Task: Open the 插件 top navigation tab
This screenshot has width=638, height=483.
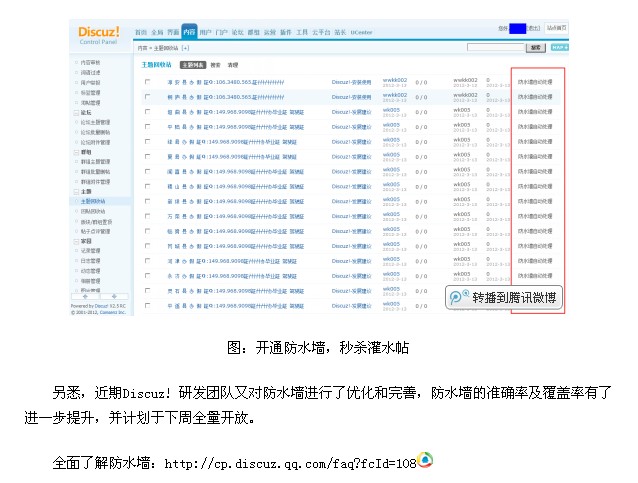Action: [x=286, y=32]
